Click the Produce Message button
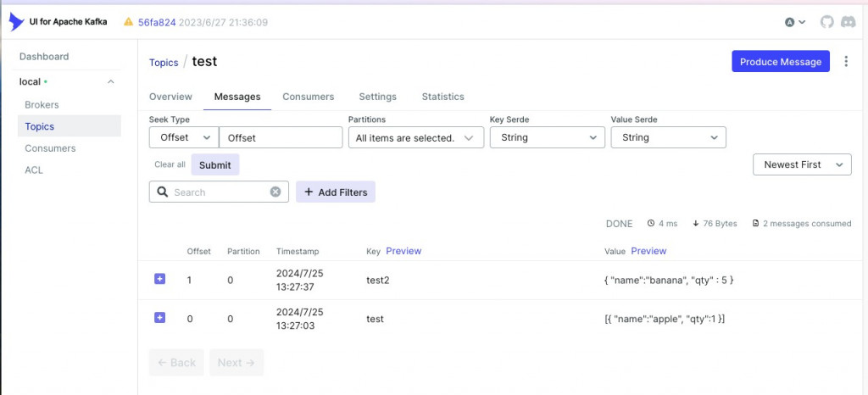 click(x=780, y=62)
